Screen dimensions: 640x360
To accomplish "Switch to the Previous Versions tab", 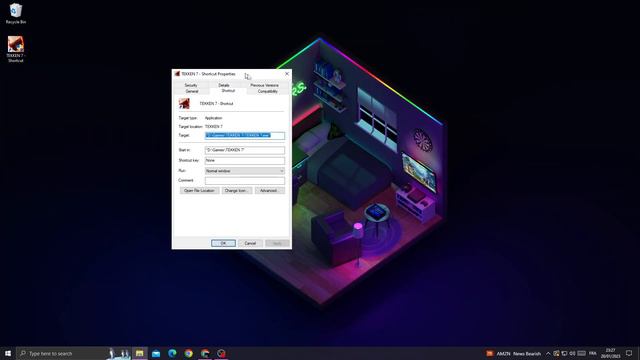I will (264, 85).
